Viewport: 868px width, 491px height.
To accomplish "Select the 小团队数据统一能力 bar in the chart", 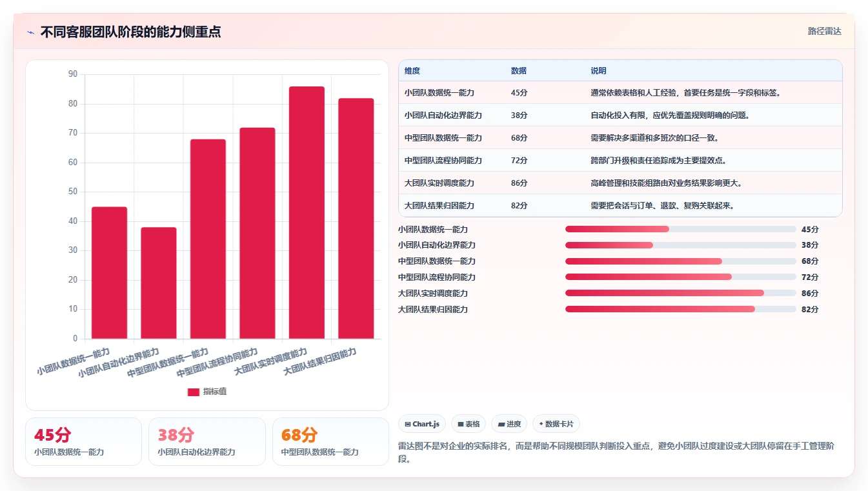I will (x=109, y=272).
